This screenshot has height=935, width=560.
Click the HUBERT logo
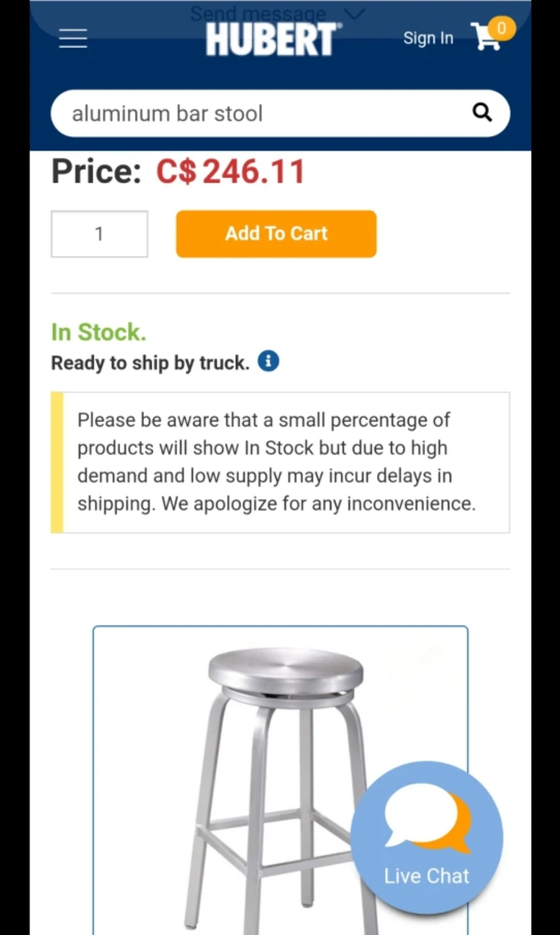(271, 39)
